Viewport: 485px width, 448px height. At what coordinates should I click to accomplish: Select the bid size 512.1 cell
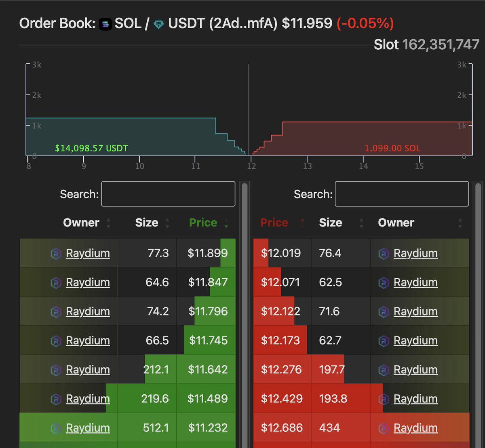(x=147, y=428)
